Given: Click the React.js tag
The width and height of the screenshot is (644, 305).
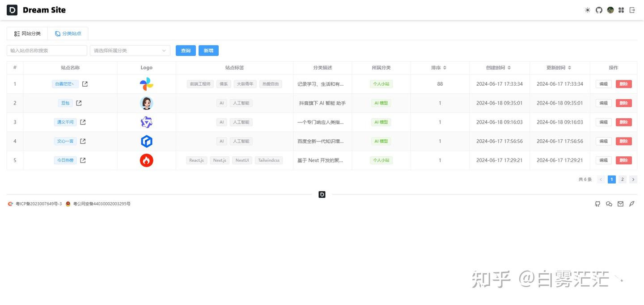Looking at the screenshot, I should [x=197, y=160].
